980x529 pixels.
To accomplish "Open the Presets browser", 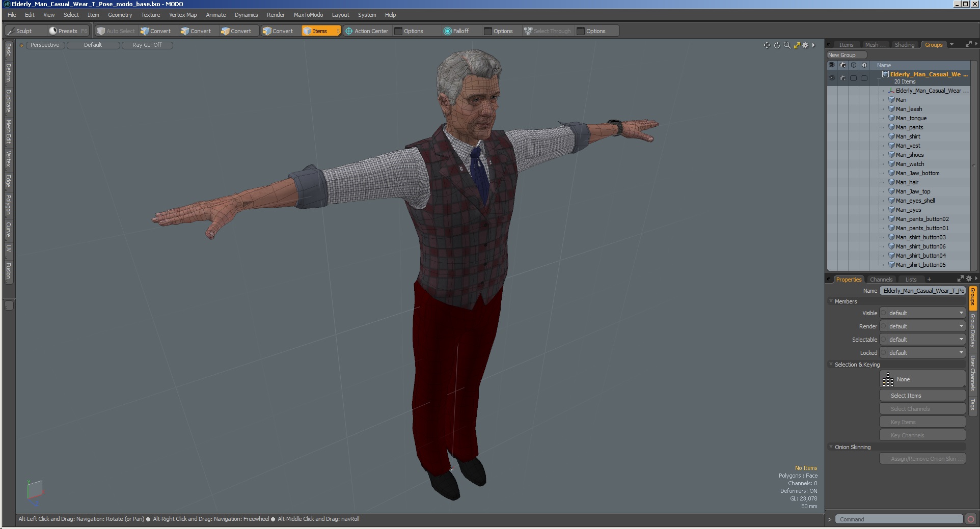I will pyautogui.click(x=68, y=31).
